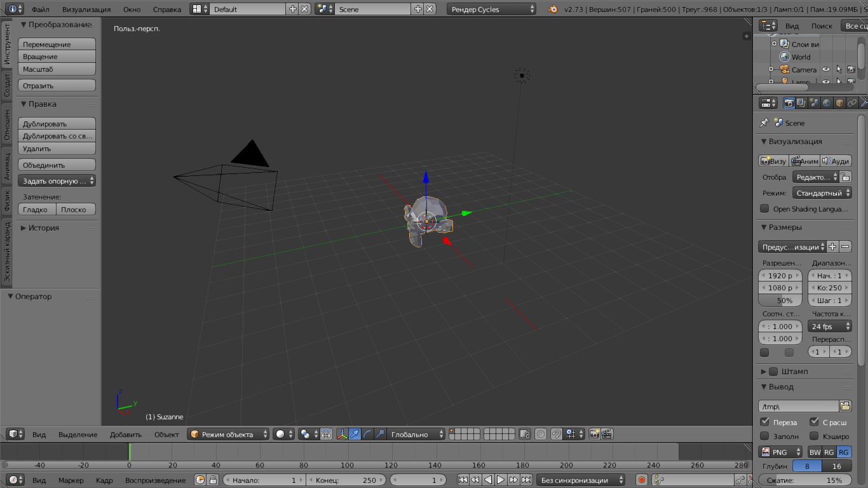Open the Файл menu
Image resolution: width=868 pixels, height=488 pixels.
point(40,10)
